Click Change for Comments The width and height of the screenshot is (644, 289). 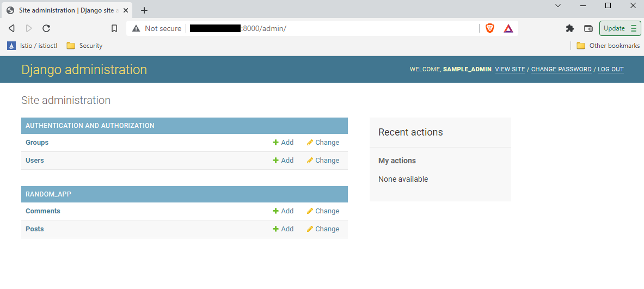(323, 211)
